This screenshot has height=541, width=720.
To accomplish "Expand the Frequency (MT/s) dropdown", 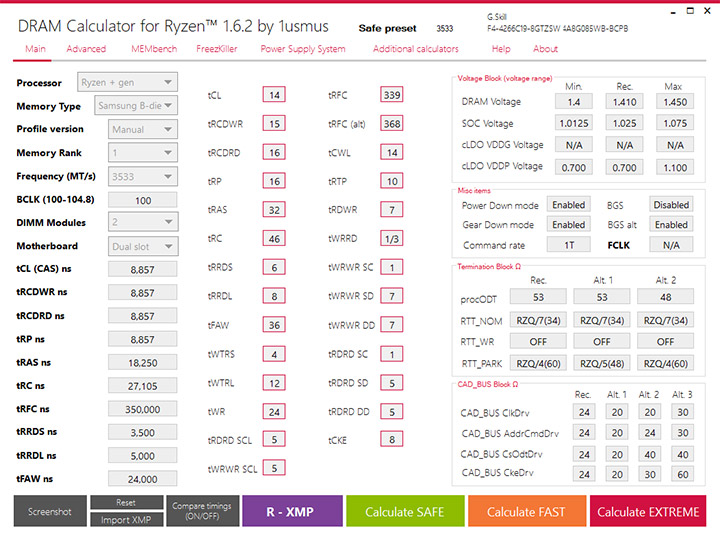I will point(143,176).
